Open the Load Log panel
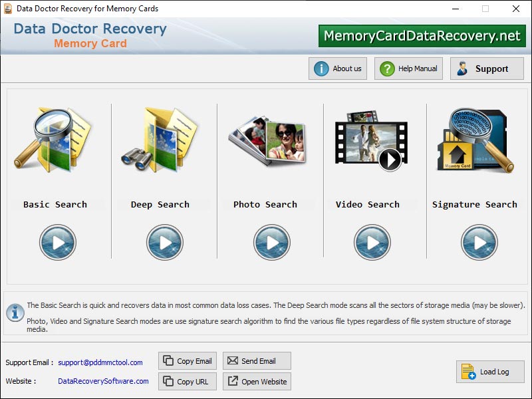532x399 pixels. click(x=489, y=372)
